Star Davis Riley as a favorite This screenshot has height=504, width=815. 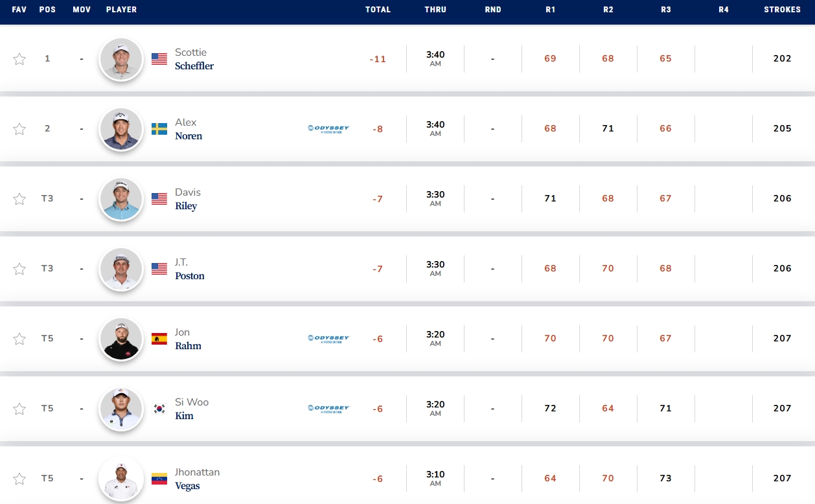[x=19, y=199]
